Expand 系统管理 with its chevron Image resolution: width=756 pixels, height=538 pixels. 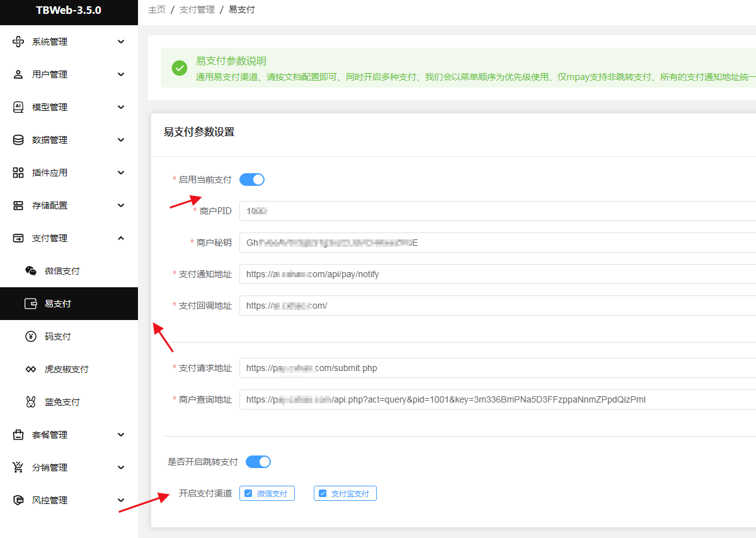click(x=122, y=42)
